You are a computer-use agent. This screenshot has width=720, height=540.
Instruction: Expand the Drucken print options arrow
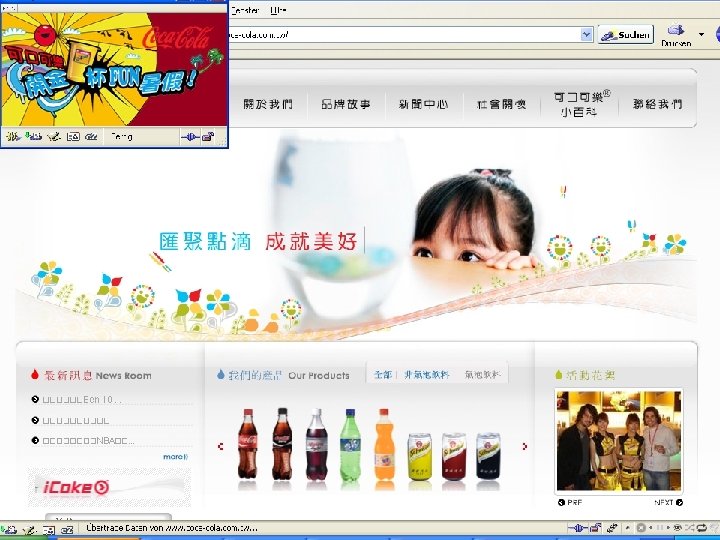point(701,34)
